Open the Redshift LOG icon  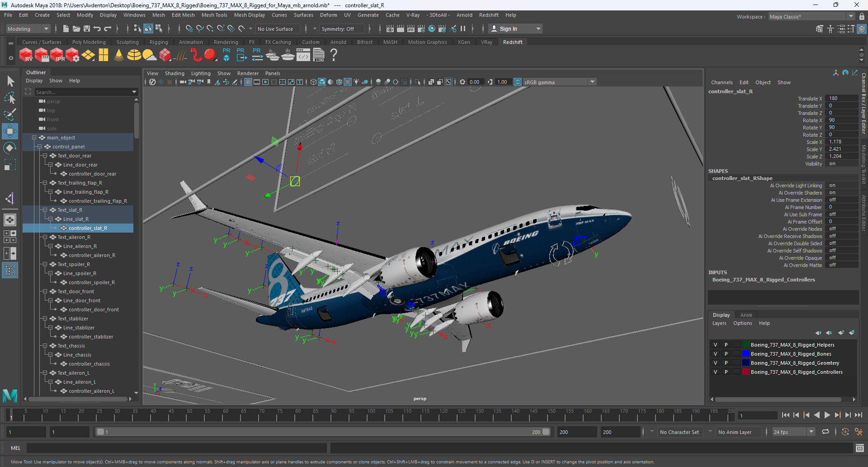click(x=319, y=55)
